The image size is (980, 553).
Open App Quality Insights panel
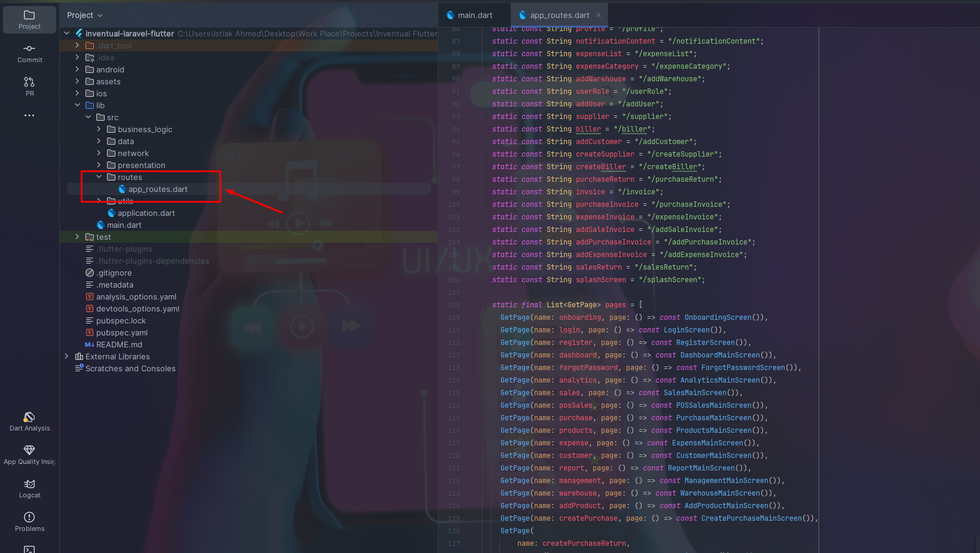click(x=29, y=454)
